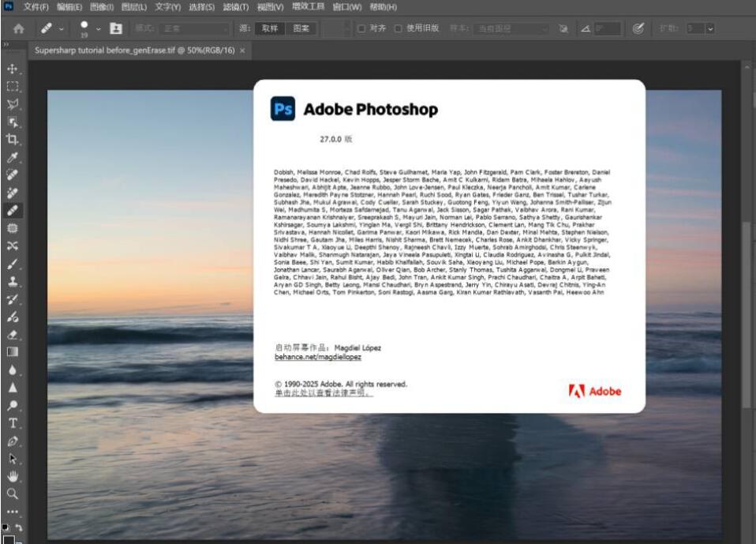
Task: Click the behance.net/magdiellopez link
Action: pyautogui.click(x=318, y=357)
